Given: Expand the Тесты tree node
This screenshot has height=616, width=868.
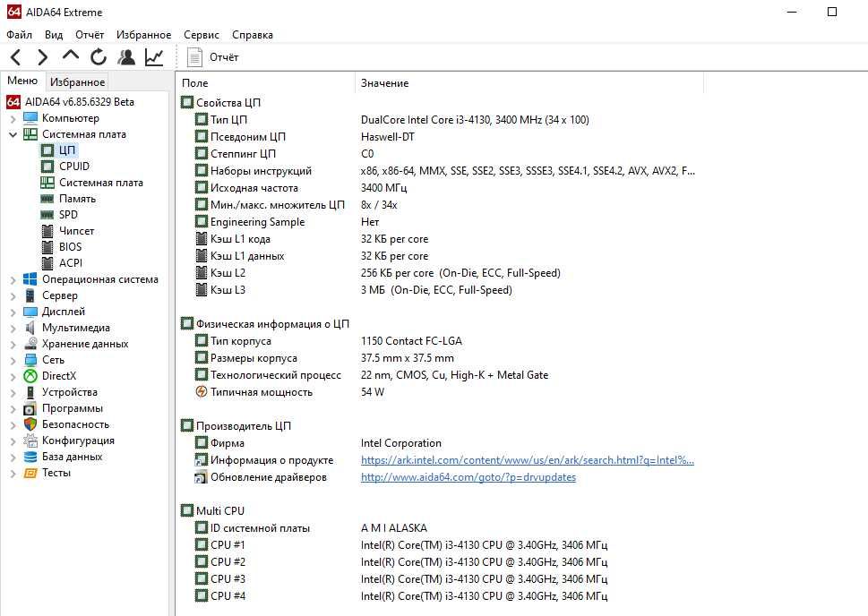Looking at the screenshot, I should 13,474.
